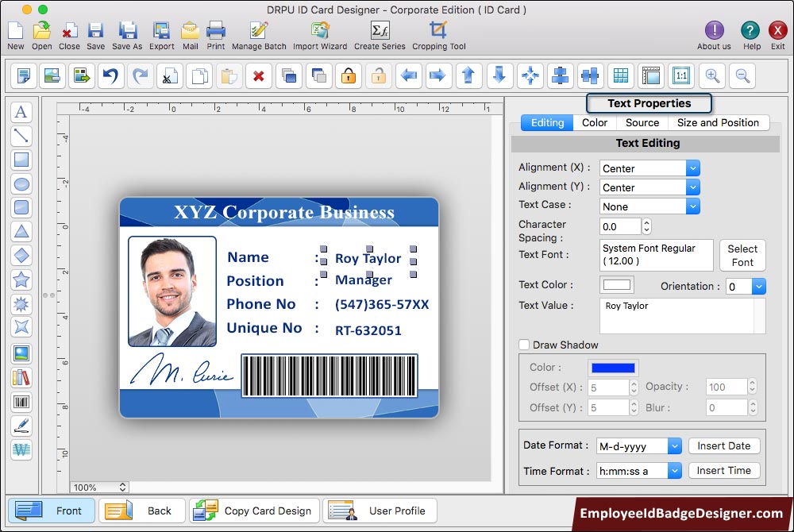The width and height of the screenshot is (794, 532).
Task: Open the Time Format dropdown
Action: point(638,471)
